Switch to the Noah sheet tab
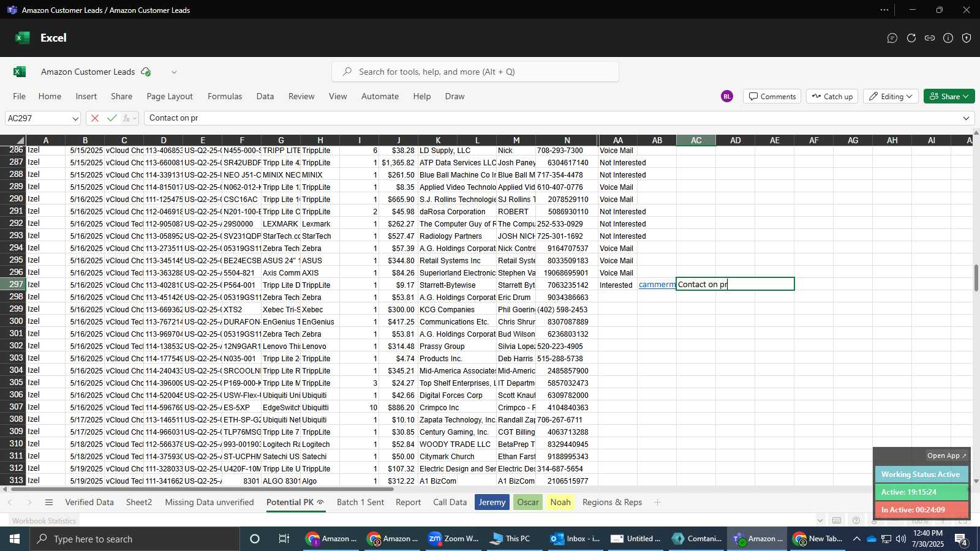Image resolution: width=980 pixels, height=551 pixels. (560, 502)
